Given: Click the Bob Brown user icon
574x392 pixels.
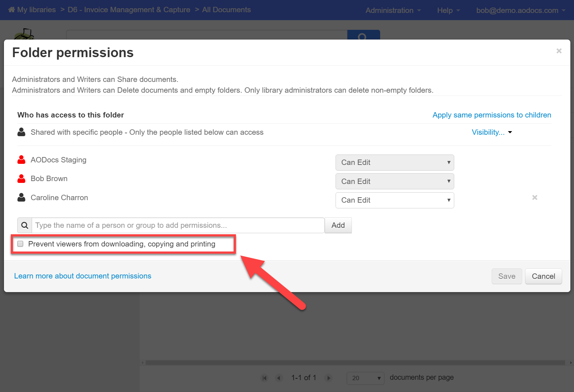Looking at the screenshot, I should 22,179.
